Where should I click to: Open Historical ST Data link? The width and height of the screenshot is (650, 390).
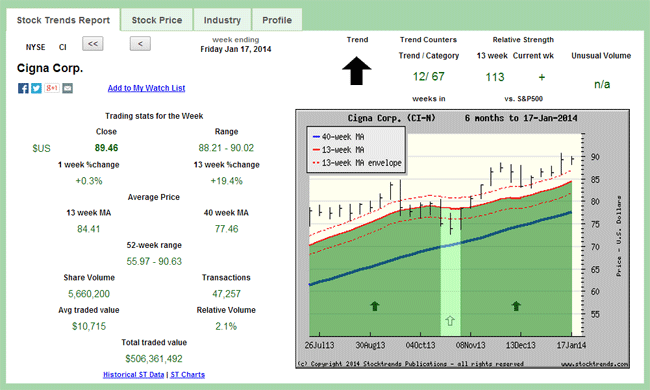point(133,375)
